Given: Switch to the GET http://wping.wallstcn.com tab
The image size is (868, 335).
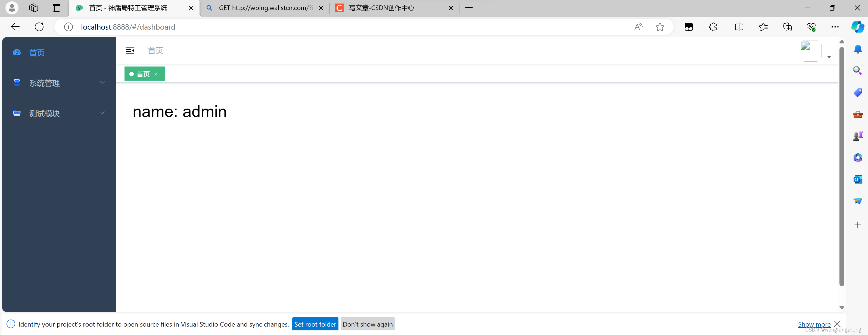Looking at the screenshot, I should click(265, 8).
